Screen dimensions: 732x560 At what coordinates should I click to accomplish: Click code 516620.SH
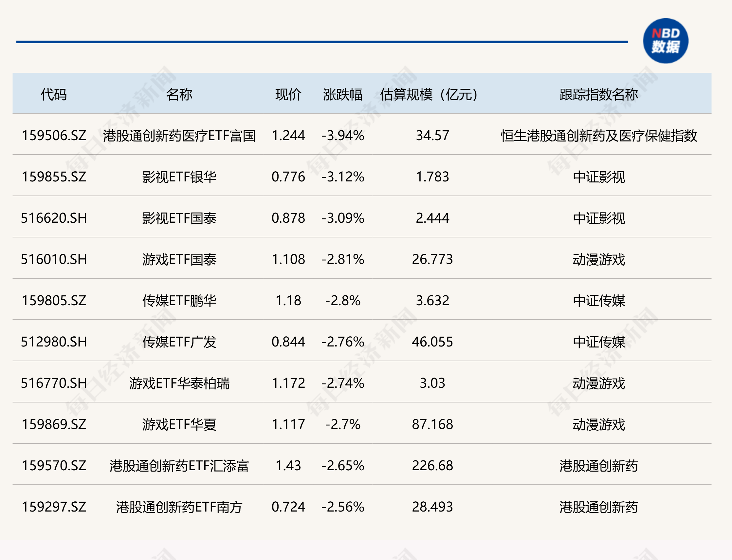(54, 218)
